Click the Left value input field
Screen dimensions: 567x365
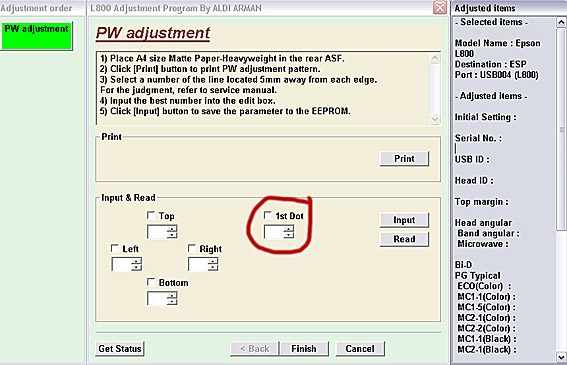pyautogui.click(x=121, y=264)
